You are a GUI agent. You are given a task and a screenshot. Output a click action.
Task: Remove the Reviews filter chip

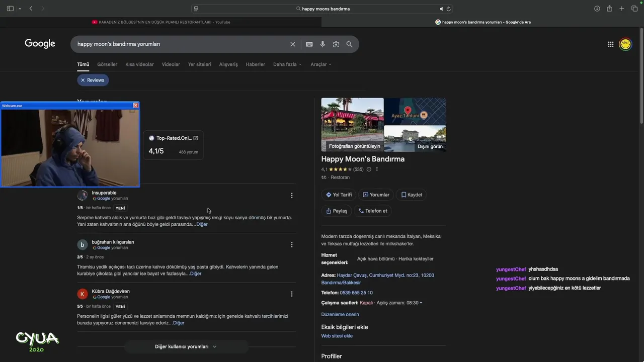93,80
